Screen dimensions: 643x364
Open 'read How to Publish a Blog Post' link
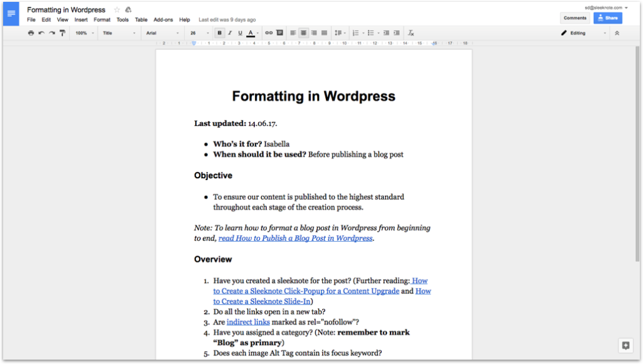pos(295,238)
